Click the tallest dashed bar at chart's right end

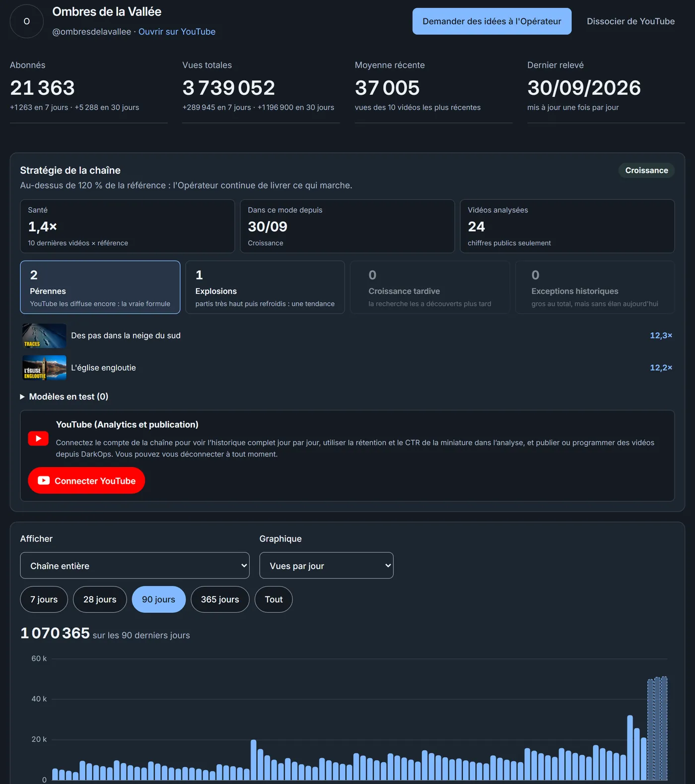point(664,728)
